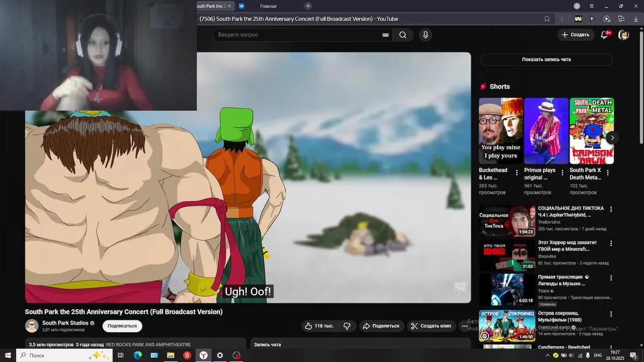Open the browser downloads arrow icon
The height and width of the screenshot is (362, 644).
[635, 19]
